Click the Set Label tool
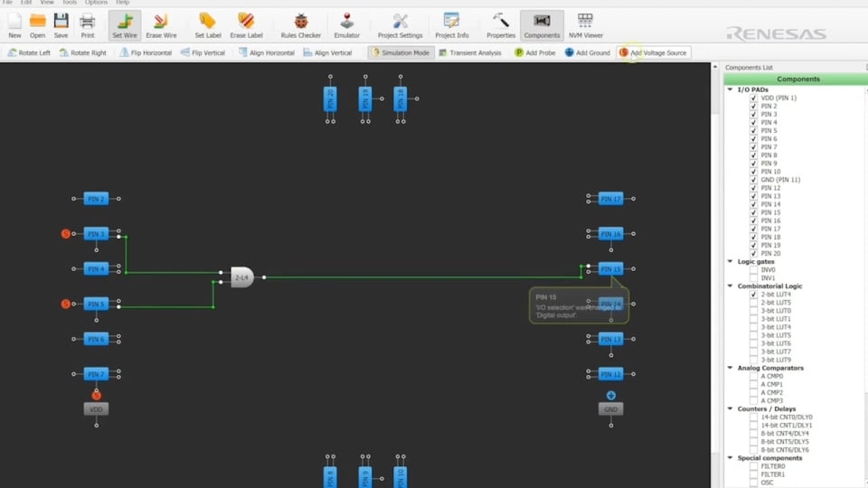 pos(207,24)
